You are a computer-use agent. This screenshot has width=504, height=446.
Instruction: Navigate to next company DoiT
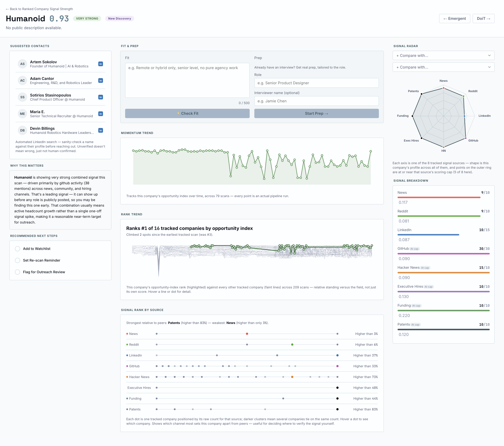(483, 19)
